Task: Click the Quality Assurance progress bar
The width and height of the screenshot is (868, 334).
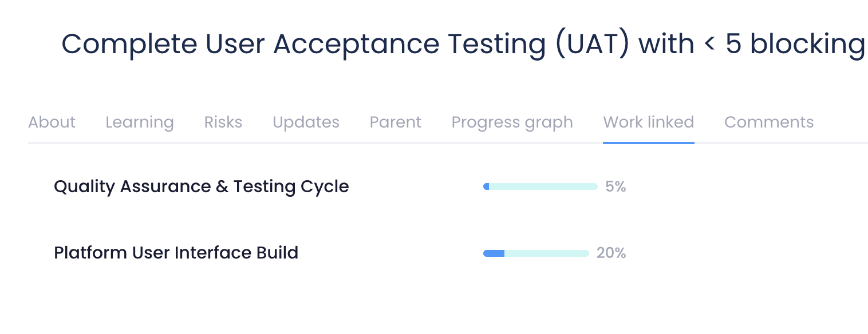Action: pyautogui.click(x=540, y=186)
